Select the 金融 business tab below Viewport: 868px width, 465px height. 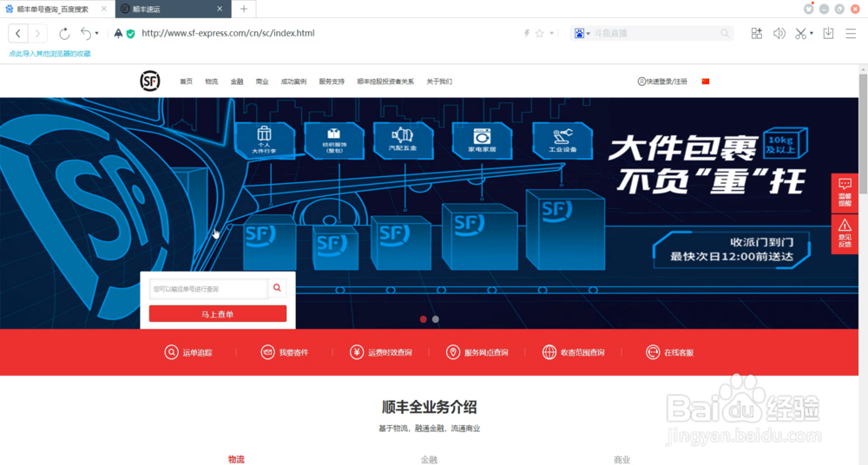coord(429,460)
